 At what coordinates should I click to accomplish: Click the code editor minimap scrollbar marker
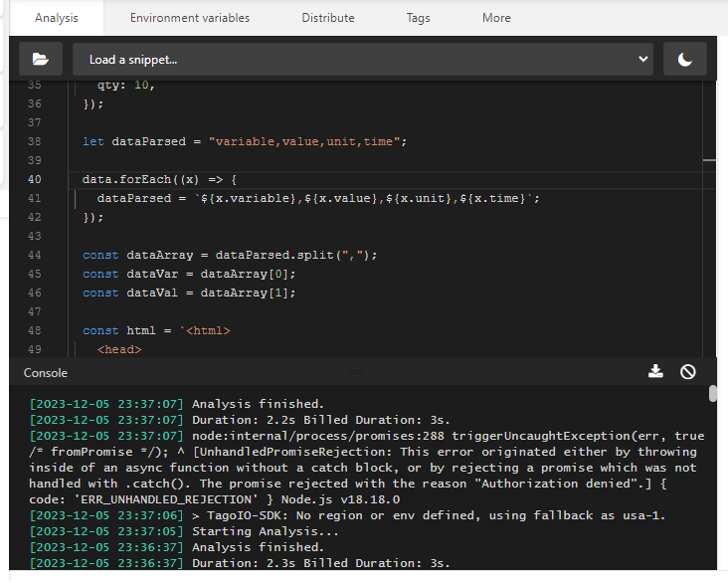pos(709,160)
